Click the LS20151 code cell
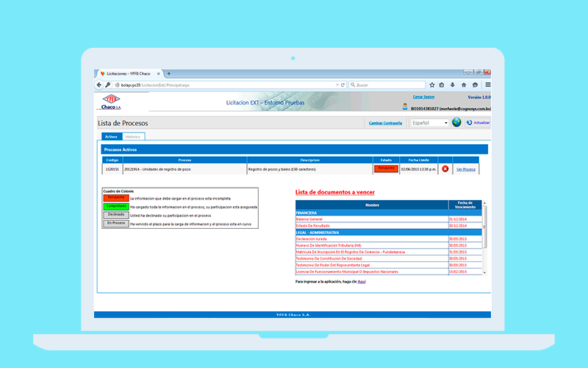 [112, 169]
